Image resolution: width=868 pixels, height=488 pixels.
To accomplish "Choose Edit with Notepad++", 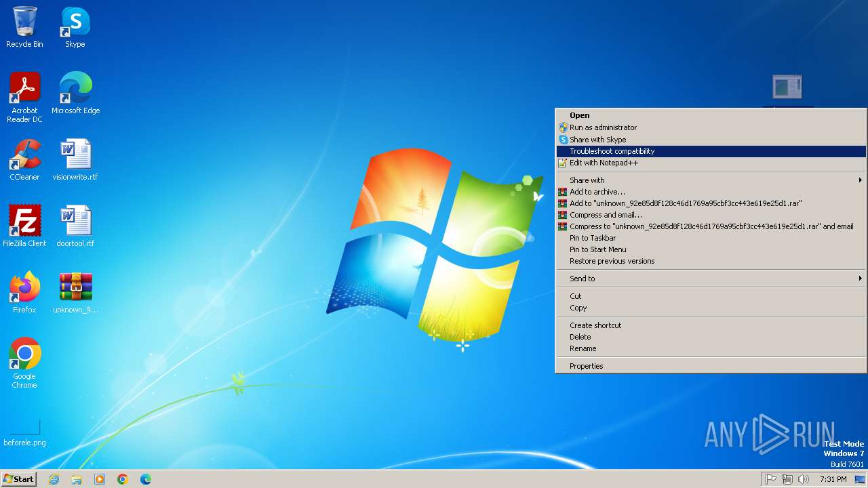I will [x=711, y=163].
